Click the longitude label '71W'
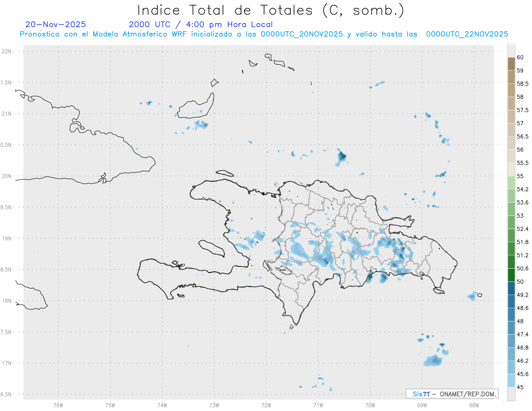Screen dimensions: 532x411 [x=318, y=405]
